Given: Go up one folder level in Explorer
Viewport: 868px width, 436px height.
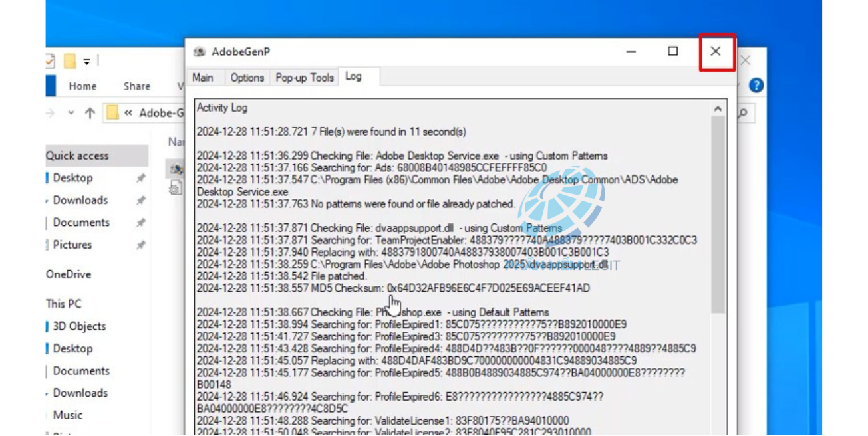Looking at the screenshot, I should pos(90,114).
